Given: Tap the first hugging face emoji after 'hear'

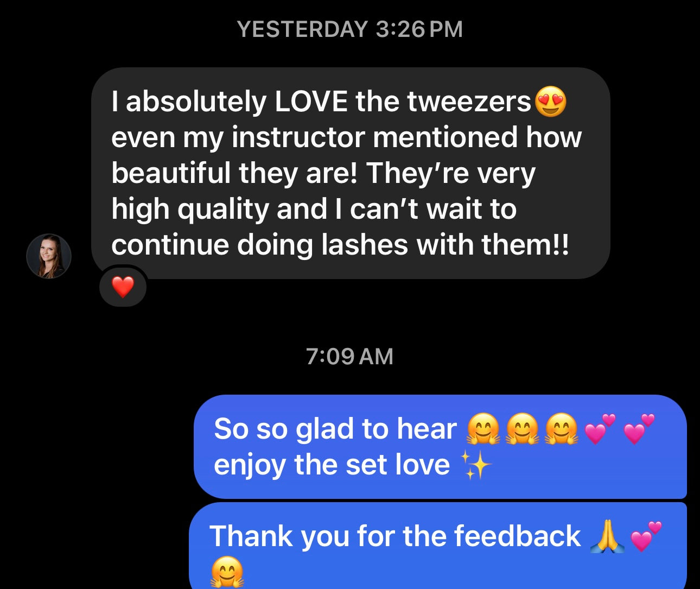Looking at the screenshot, I should point(483,429).
